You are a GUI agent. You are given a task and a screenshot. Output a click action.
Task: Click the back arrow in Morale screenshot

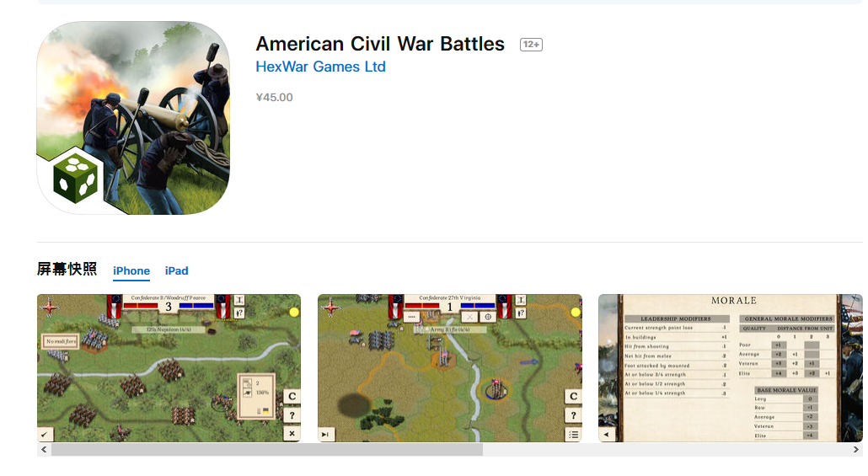tap(607, 435)
